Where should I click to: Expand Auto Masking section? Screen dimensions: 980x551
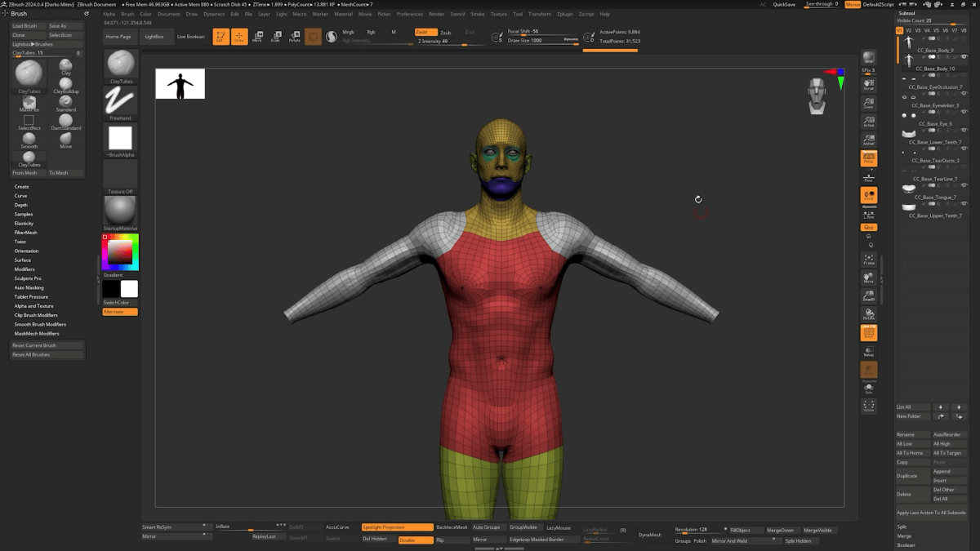tap(29, 287)
